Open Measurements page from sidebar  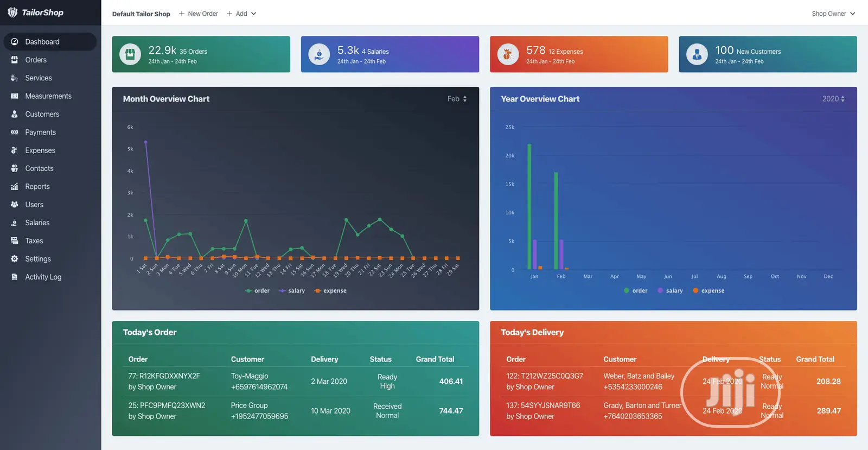48,96
